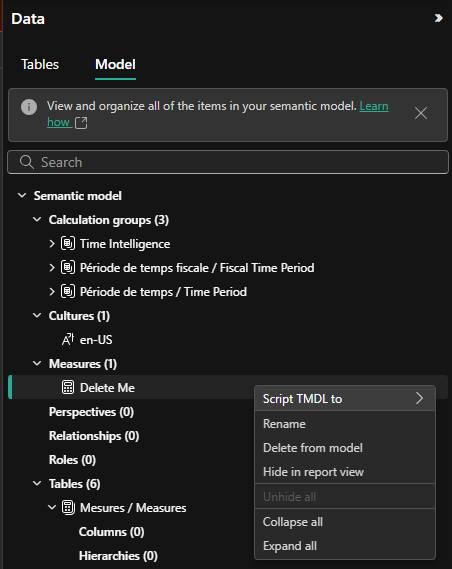Collapse the Data pane with double-chevron icon

[439, 18]
